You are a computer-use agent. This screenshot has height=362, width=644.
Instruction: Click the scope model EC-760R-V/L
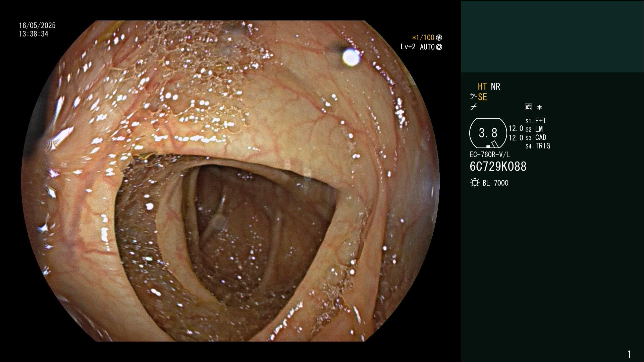pyautogui.click(x=490, y=155)
